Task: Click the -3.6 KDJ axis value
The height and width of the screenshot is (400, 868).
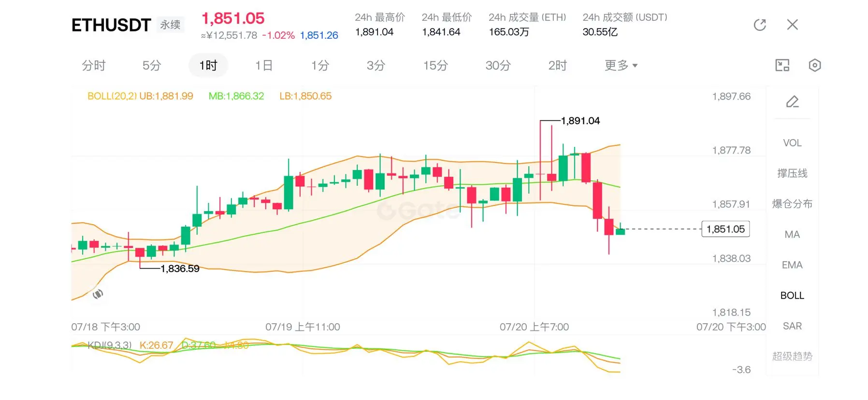Action: click(x=741, y=370)
